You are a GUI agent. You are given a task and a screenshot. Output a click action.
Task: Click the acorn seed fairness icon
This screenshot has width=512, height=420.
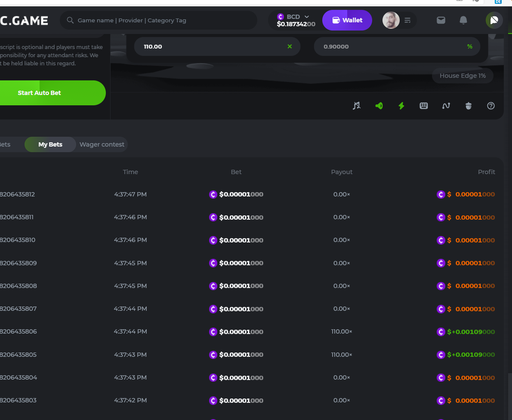click(x=469, y=106)
